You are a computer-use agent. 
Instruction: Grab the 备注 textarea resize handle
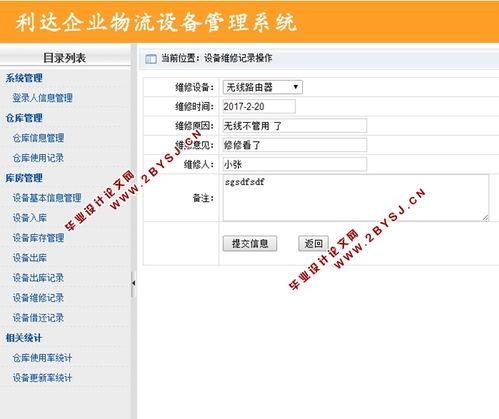click(485, 217)
